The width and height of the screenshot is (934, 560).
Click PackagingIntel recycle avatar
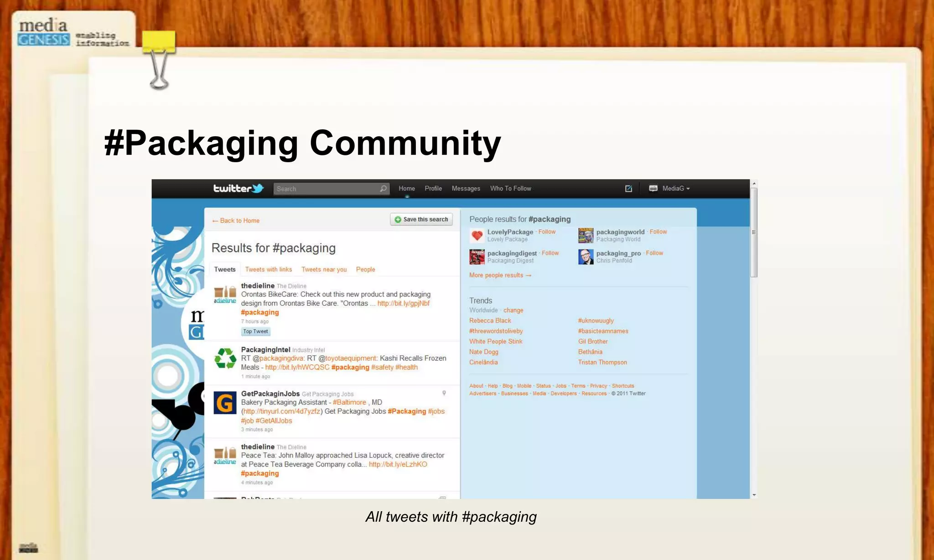pos(225,358)
